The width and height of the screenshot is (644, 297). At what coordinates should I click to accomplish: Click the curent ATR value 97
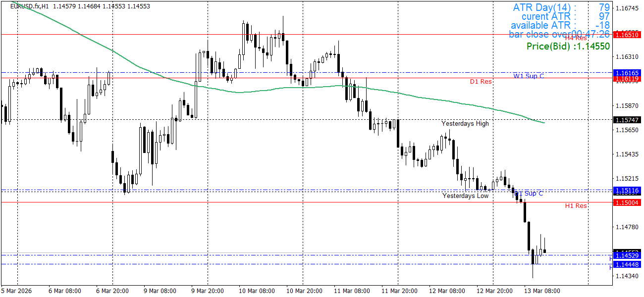pyautogui.click(x=604, y=16)
